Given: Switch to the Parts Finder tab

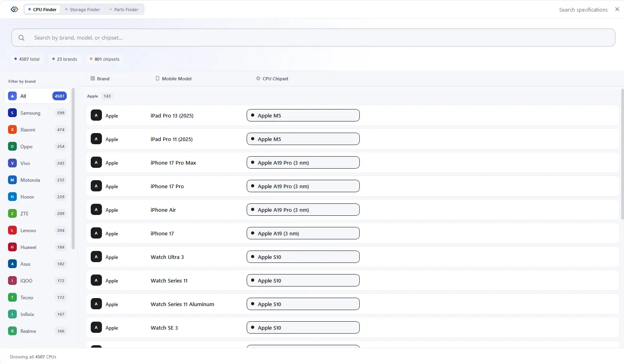Looking at the screenshot, I should tap(124, 10).
